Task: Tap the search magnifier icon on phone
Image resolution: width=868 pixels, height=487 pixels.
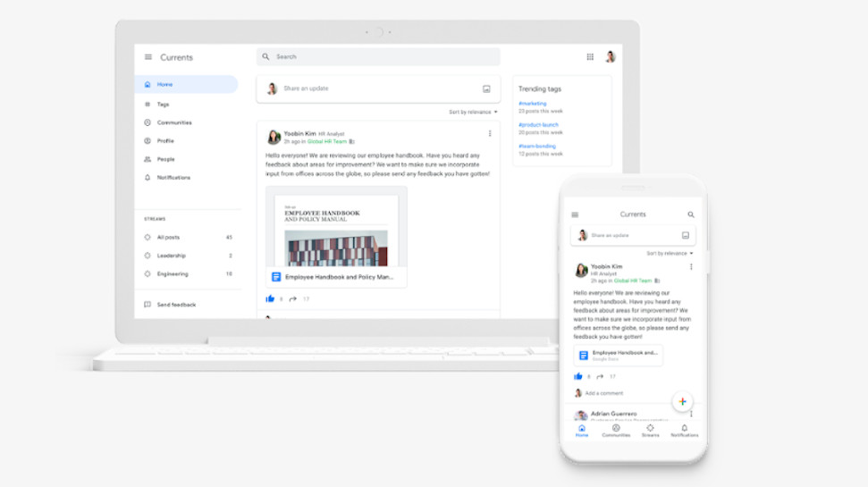Action: (691, 214)
